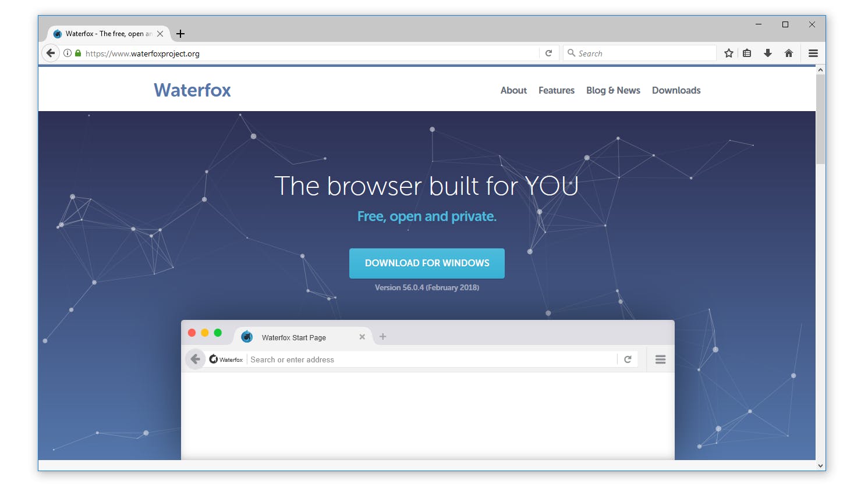The width and height of the screenshot is (868, 488).
Task: Switch to the Waterfox homepage tab
Action: point(105,33)
